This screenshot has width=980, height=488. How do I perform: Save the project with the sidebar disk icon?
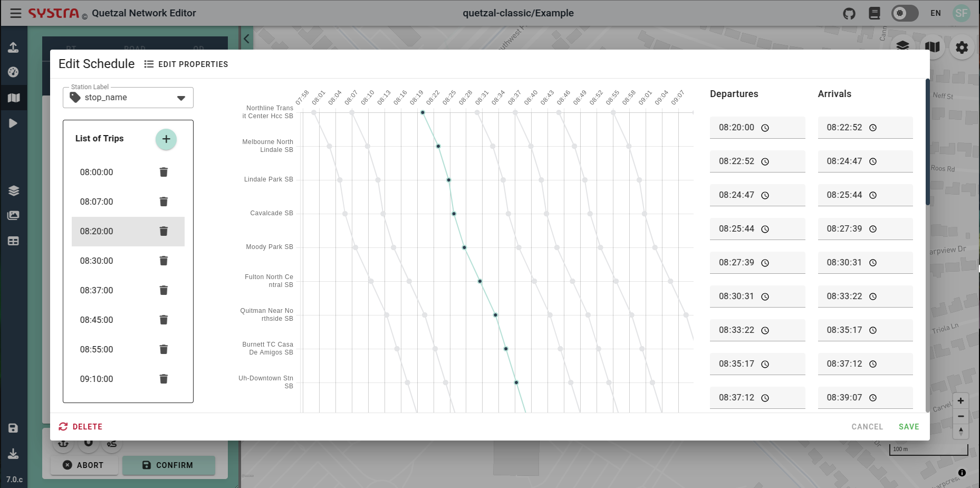pyautogui.click(x=14, y=428)
